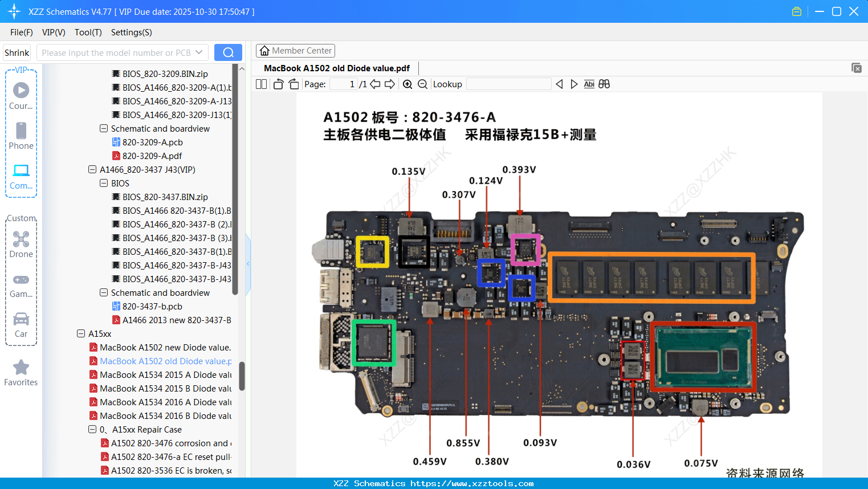The height and width of the screenshot is (489, 868).
Task: Open the File(F) menu
Action: coord(22,32)
